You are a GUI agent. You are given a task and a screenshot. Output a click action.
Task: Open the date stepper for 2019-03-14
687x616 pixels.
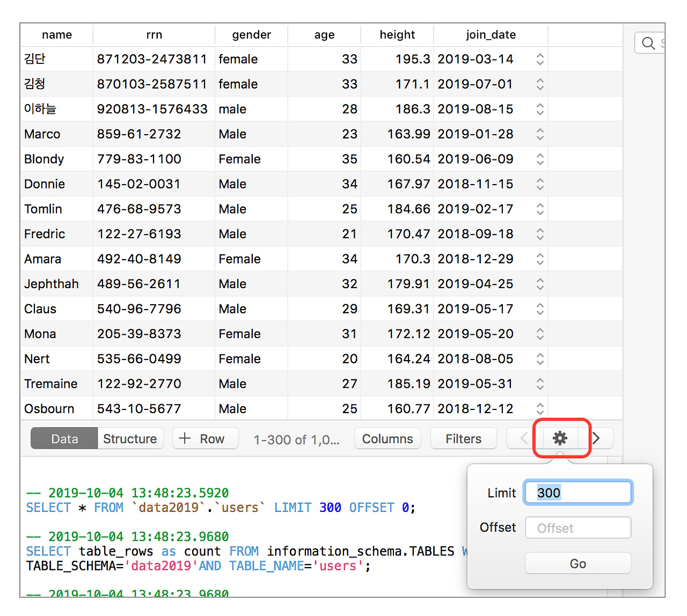(x=540, y=59)
